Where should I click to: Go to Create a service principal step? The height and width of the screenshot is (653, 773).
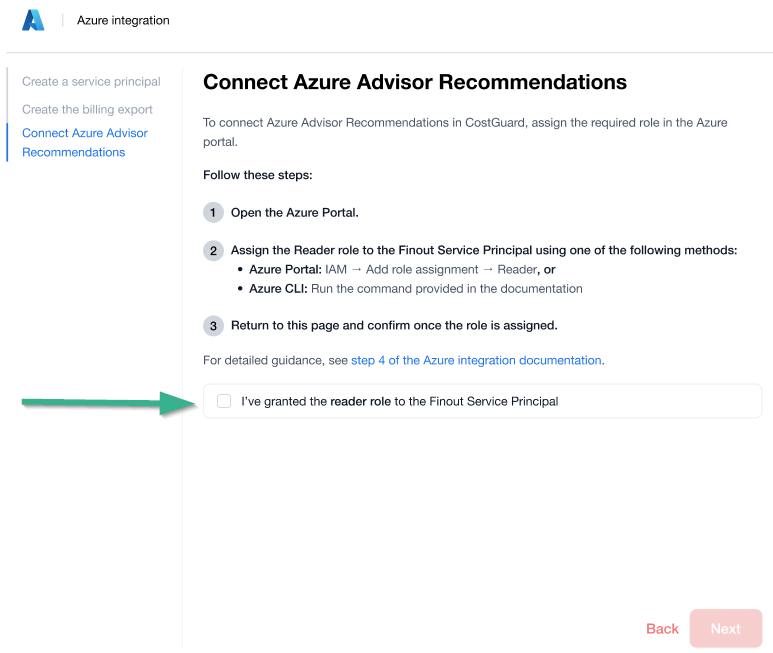tap(91, 82)
